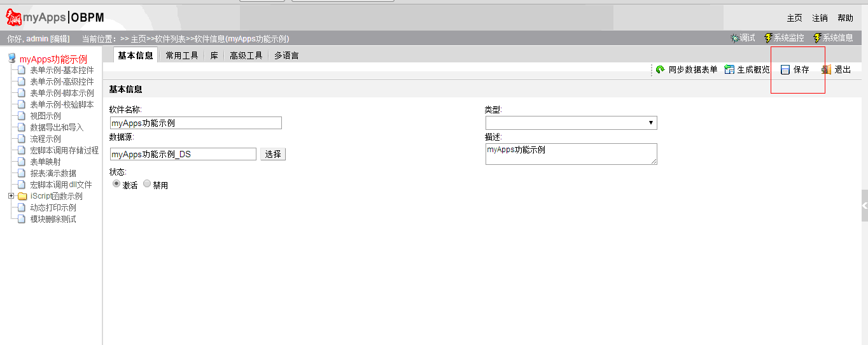Open the 类型 type dropdown

(571, 123)
